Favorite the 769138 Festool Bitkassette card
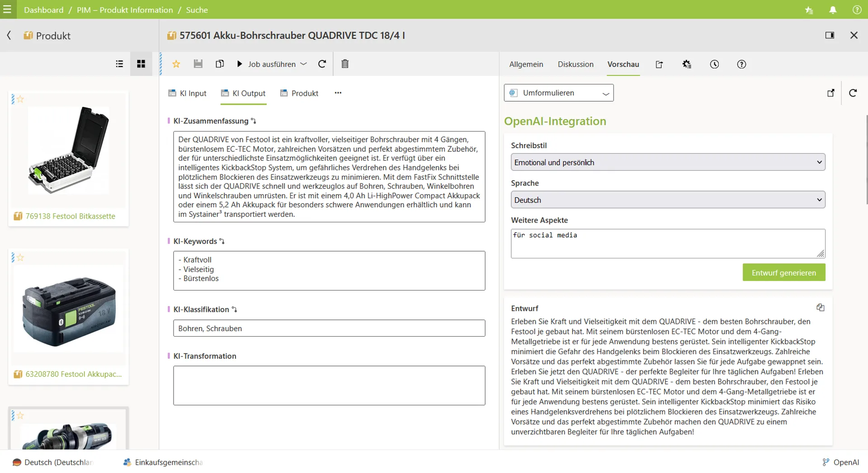868x473 pixels. click(x=20, y=99)
